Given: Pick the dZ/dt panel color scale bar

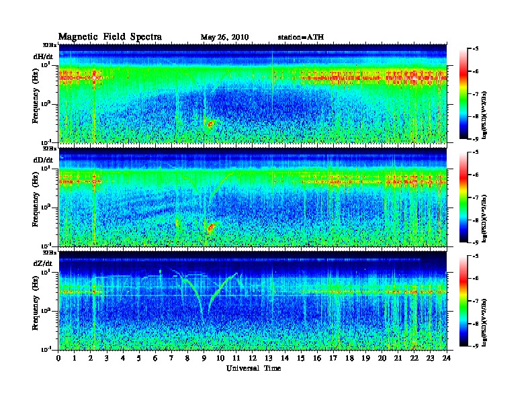Looking at the screenshot, I should tap(463, 301).
